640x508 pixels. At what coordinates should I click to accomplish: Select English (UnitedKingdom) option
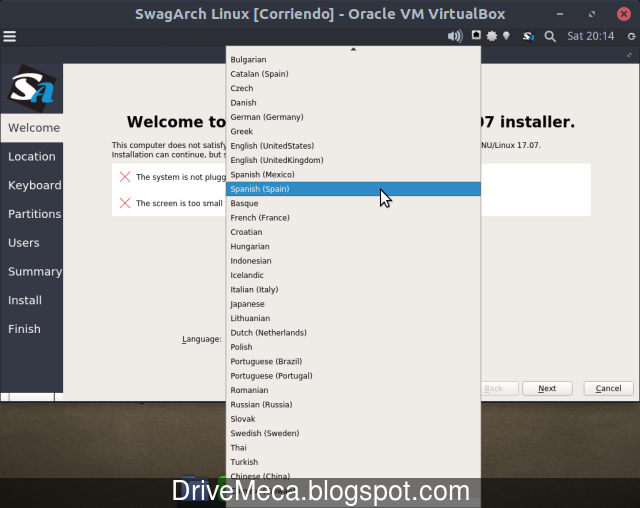pos(353,160)
